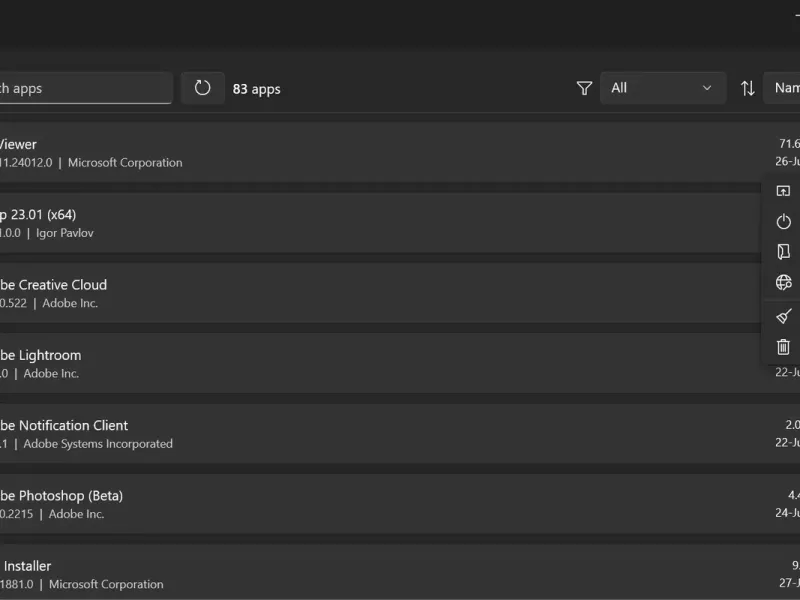This screenshot has width=800, height=600.
Task: Click version 0.522 of Creative Cloud
Action: [x=13, y=303]
